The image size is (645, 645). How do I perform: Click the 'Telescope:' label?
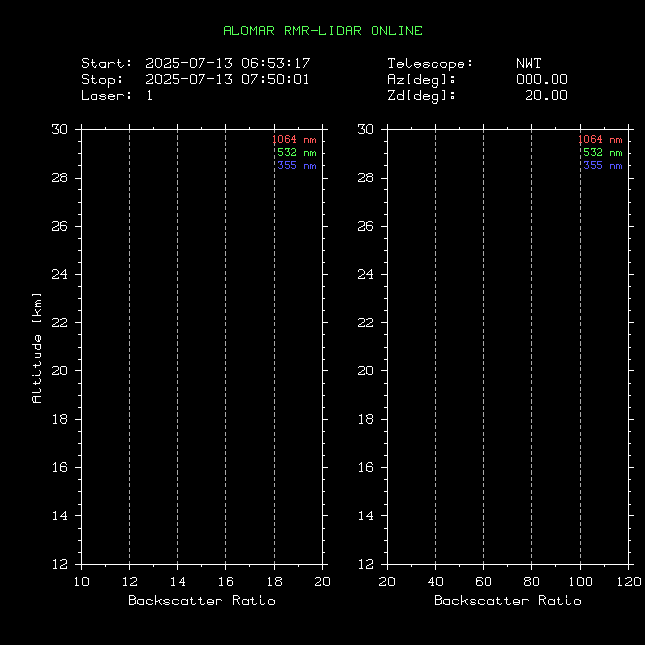click(x=430, y=64)
